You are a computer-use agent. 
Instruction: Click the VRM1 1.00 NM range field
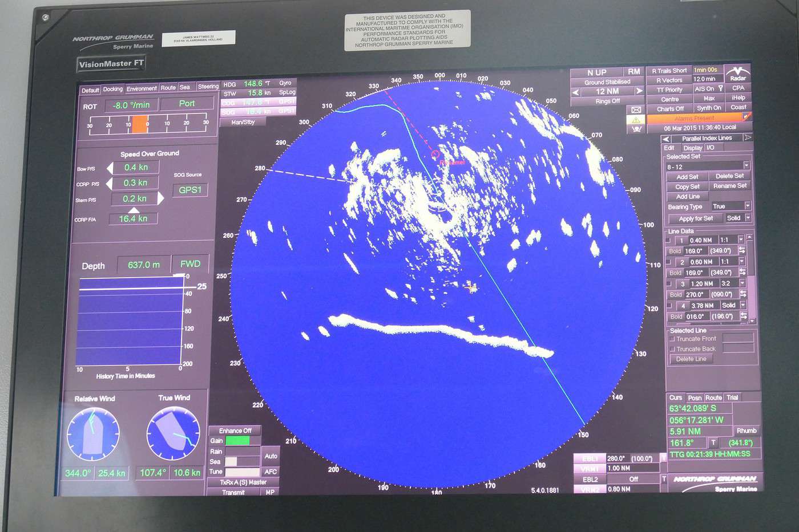(632, 468)
